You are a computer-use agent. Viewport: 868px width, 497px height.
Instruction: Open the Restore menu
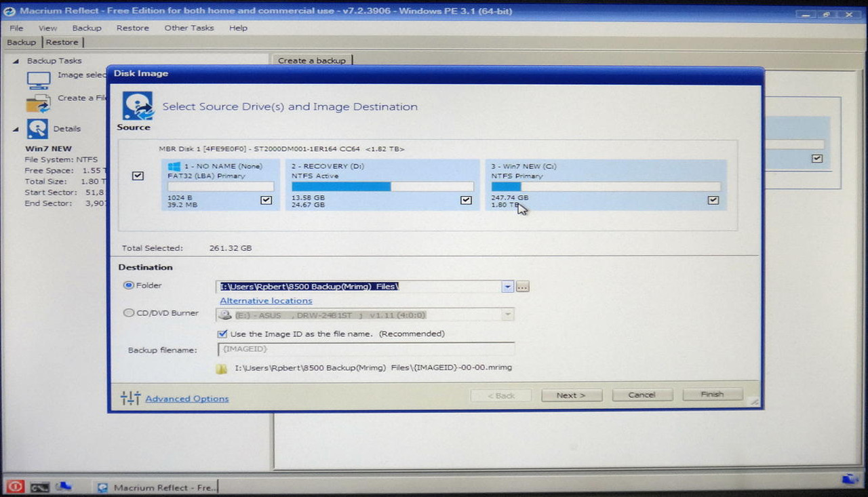132,28
